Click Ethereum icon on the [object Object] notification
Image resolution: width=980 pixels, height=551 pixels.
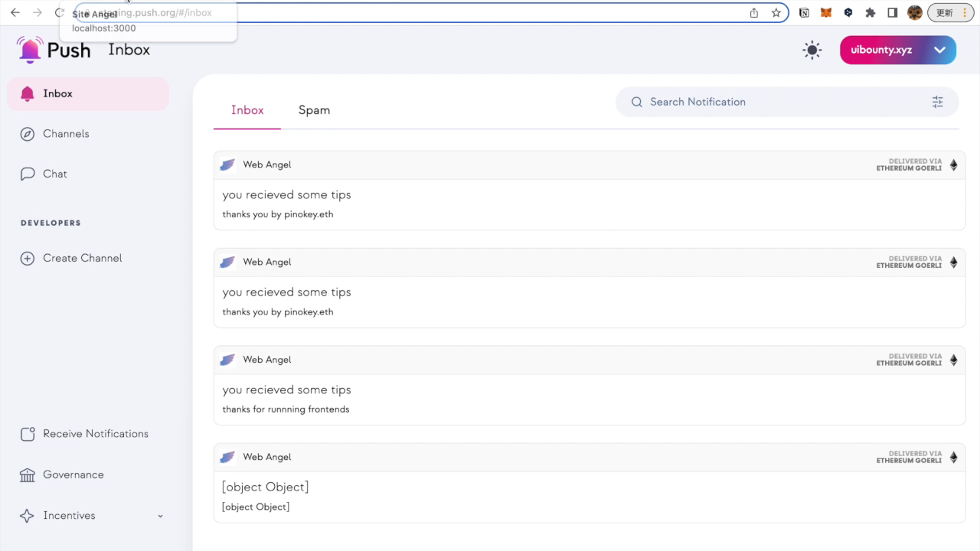click(953, 457)
